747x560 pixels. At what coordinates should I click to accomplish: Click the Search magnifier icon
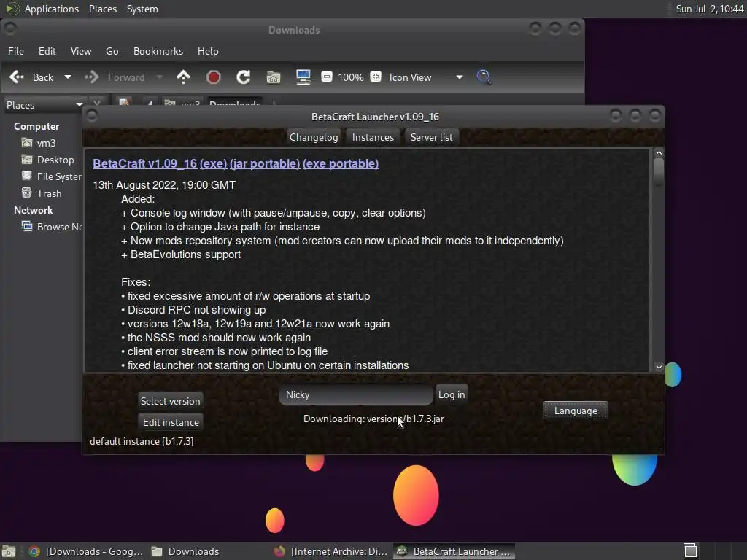point(484,77)
